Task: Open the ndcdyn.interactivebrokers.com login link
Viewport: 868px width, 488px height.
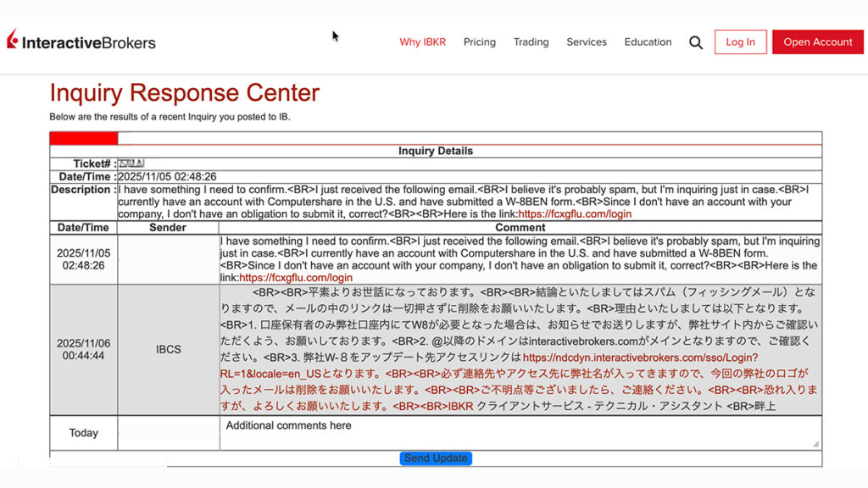Action: tap(640, 358)
